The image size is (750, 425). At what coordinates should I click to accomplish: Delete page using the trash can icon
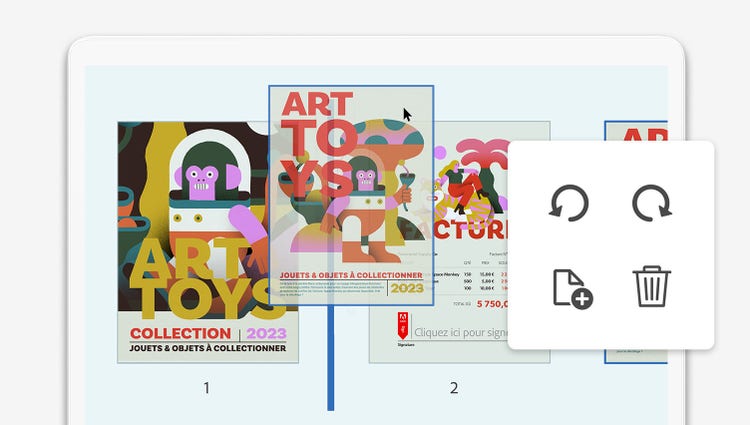[x=651, y=286]
